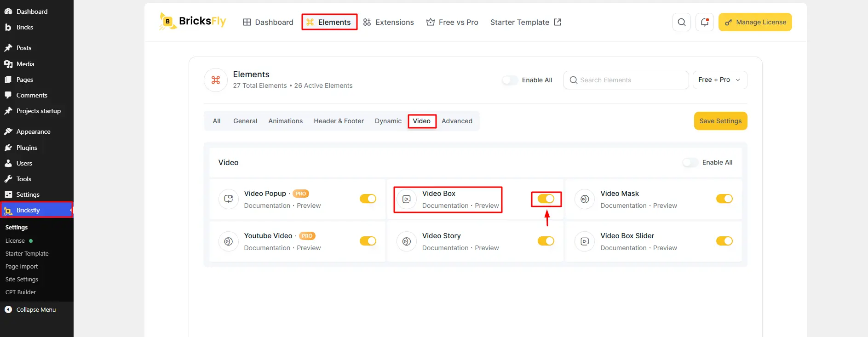Open the Starter Template external link
The height and width of the screenshot is (337, 868).
(526, 22)
